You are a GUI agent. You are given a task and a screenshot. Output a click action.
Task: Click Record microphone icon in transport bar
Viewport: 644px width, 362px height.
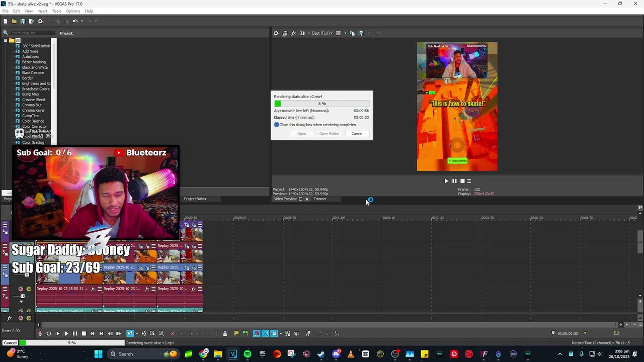40,333
